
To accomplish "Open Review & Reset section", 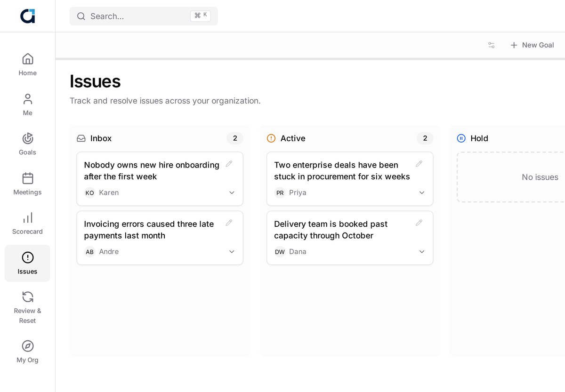I will pos(27,308).
